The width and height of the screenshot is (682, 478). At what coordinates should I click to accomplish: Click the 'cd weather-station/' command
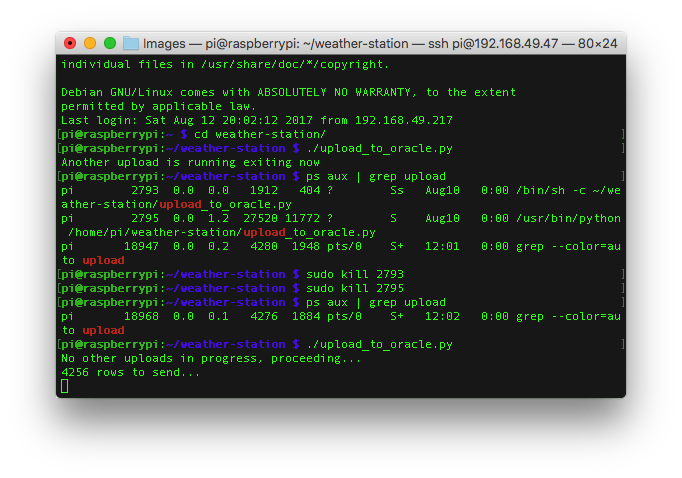click(x=260, y=134)
